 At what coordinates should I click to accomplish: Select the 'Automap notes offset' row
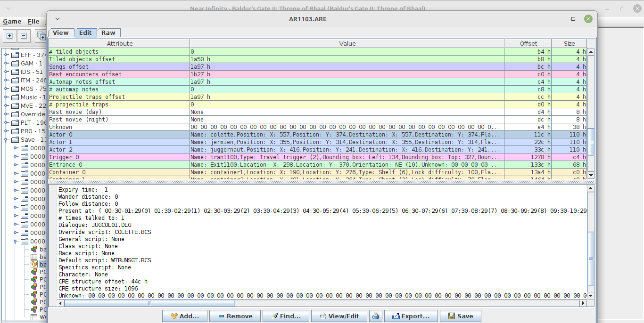[x=318, y=82]
